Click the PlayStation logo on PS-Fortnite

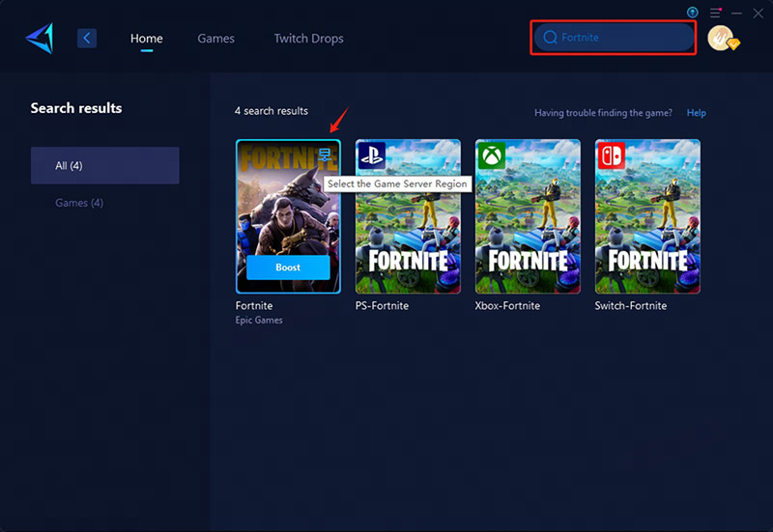click(x=371, y=155)
